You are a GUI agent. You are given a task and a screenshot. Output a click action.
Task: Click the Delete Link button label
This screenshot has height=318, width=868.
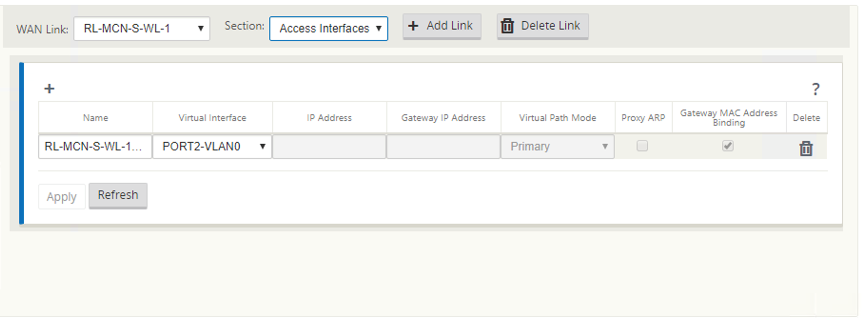point(551,26)
